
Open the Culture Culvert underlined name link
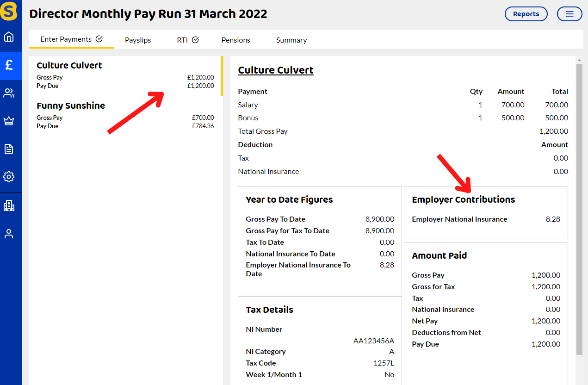(275, 70)
